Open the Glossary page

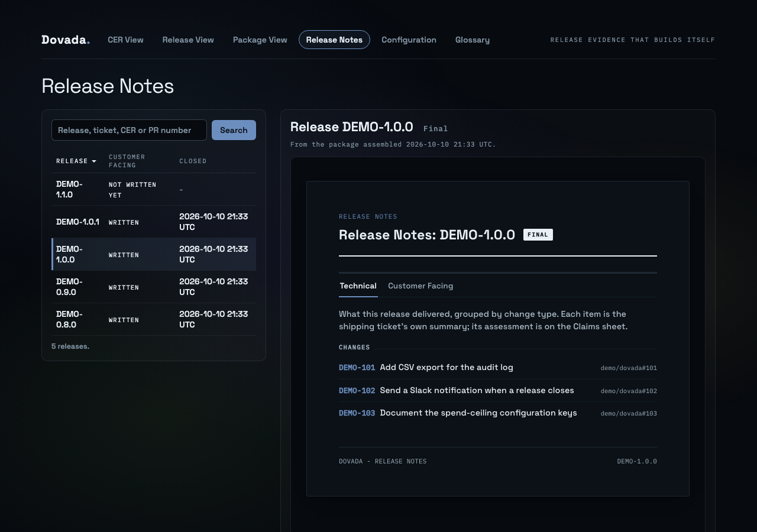473,40
